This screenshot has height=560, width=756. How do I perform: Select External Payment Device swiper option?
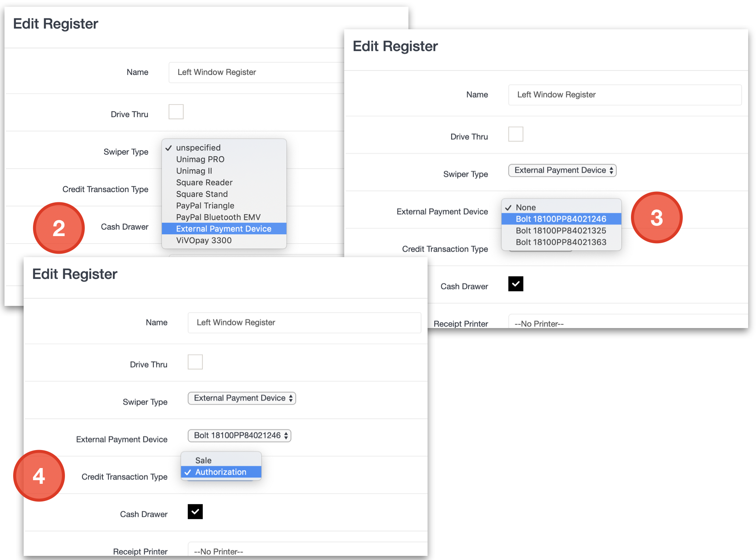(224, 229)
